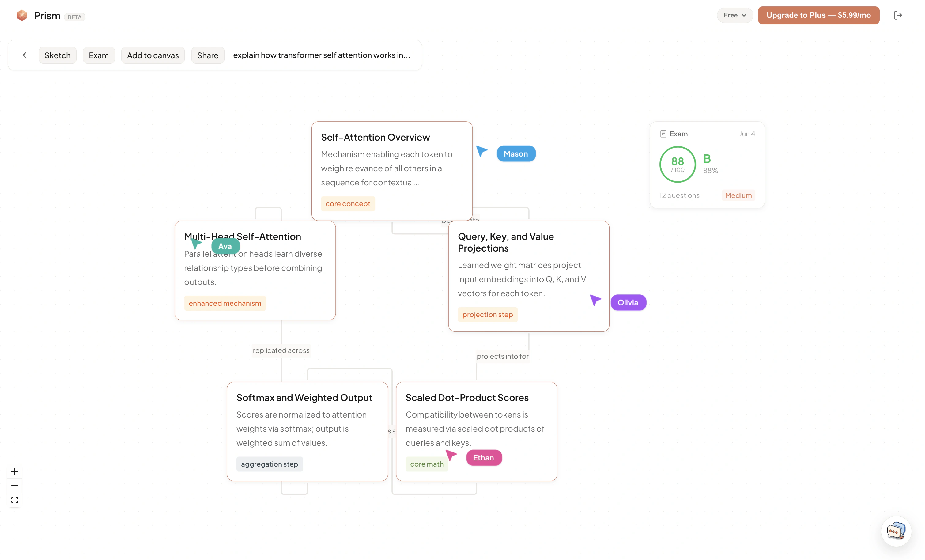Click the truncated prompt title text
Screen dimensions: 925x560
(321, 55)
